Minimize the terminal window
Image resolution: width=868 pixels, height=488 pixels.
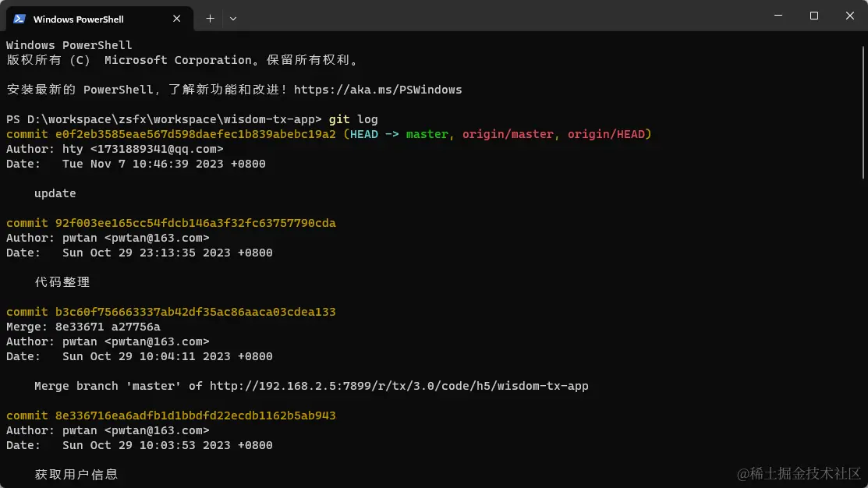[778, 16]
